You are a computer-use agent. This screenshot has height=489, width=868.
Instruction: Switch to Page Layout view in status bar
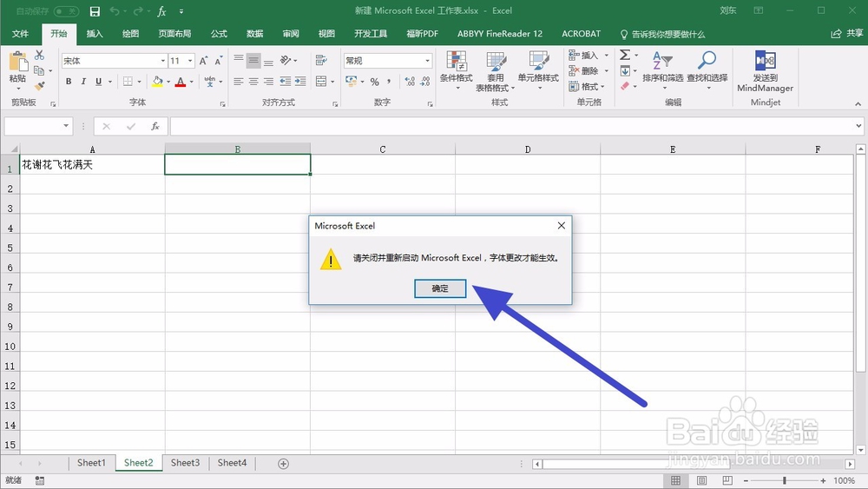[x=701, y=480]
